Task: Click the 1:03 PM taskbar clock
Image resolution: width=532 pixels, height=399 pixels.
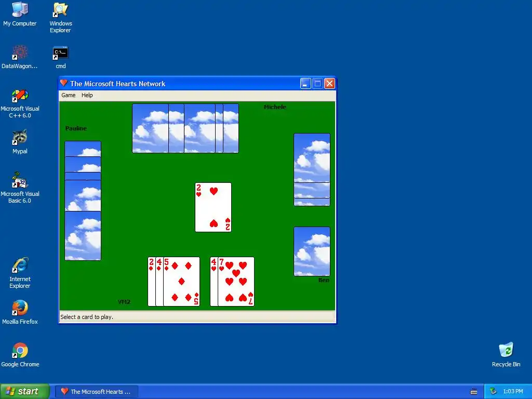Action: tap(513, 392)
